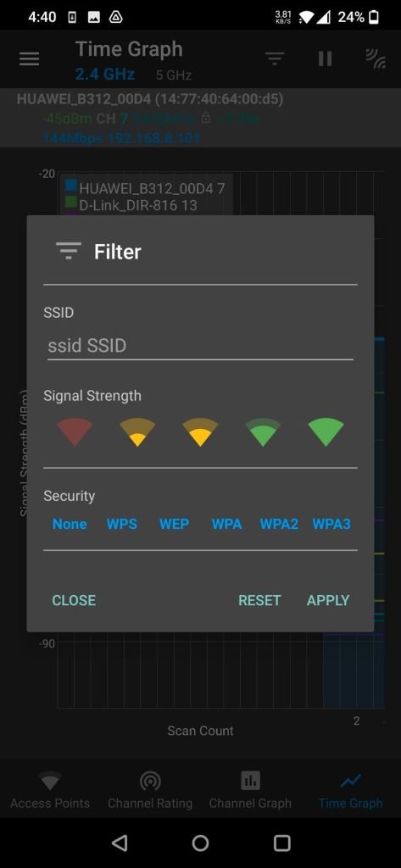Screen dimensions: 401x868
Task: Toggle the None security filter
Action: (x=70, y=524)
